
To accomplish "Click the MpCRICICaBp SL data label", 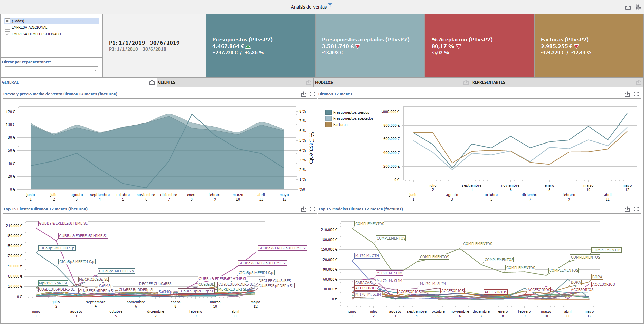I will (93, 280).
